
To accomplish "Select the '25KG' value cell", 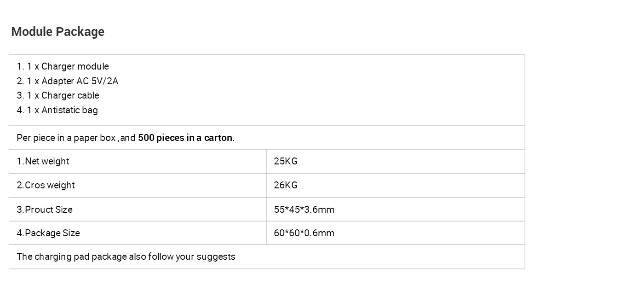I will pos(286,161).
